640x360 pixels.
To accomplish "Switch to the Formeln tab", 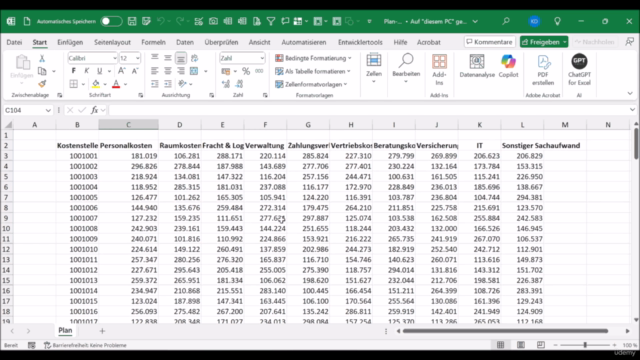I will [x=153, y=42].
